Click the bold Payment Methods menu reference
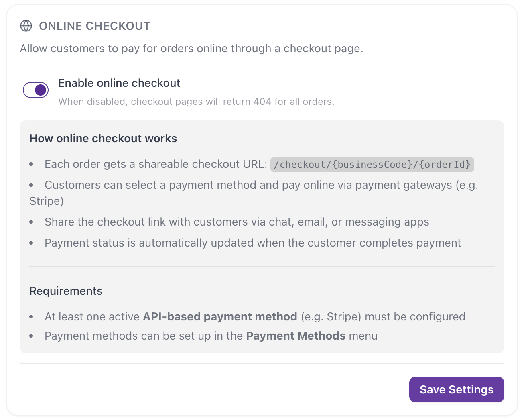 (296, 336)
